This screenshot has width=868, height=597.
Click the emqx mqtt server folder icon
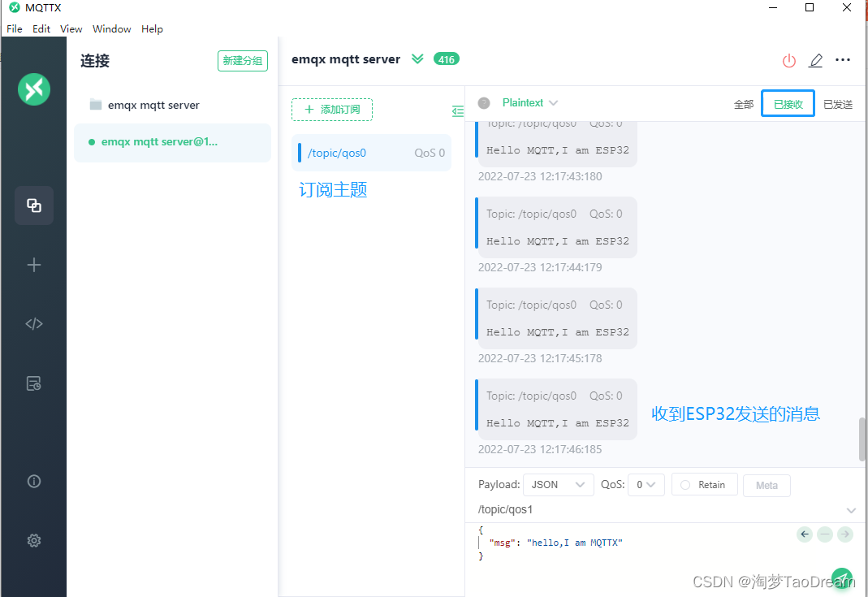[96, 105]
